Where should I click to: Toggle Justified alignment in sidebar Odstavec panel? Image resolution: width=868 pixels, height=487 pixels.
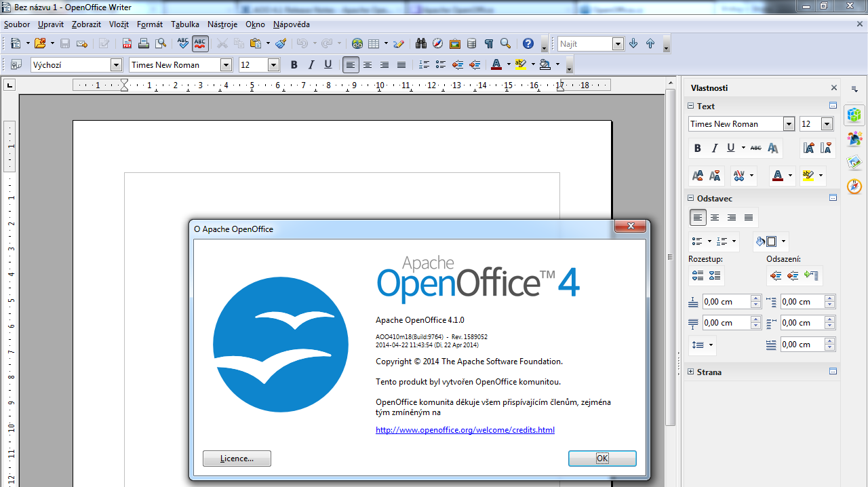(x=749, y=218)
